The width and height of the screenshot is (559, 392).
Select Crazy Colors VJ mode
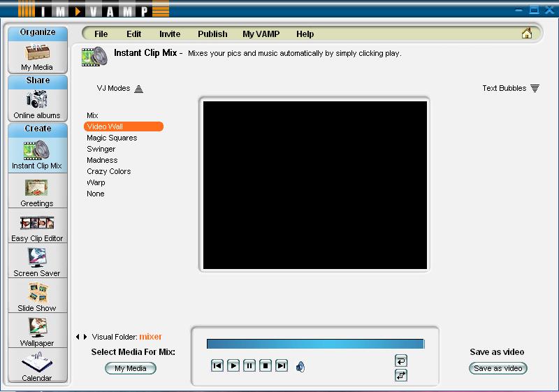pos(109,171)
